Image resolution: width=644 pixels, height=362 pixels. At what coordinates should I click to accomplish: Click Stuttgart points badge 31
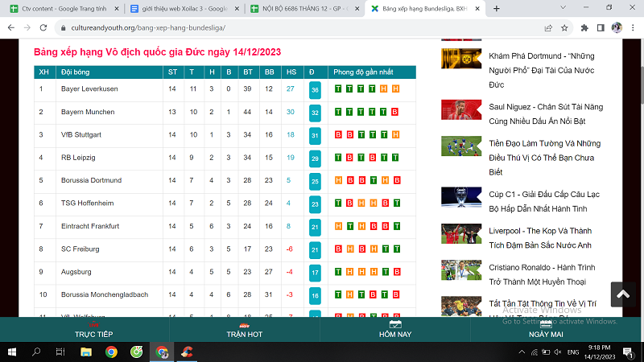315,136
